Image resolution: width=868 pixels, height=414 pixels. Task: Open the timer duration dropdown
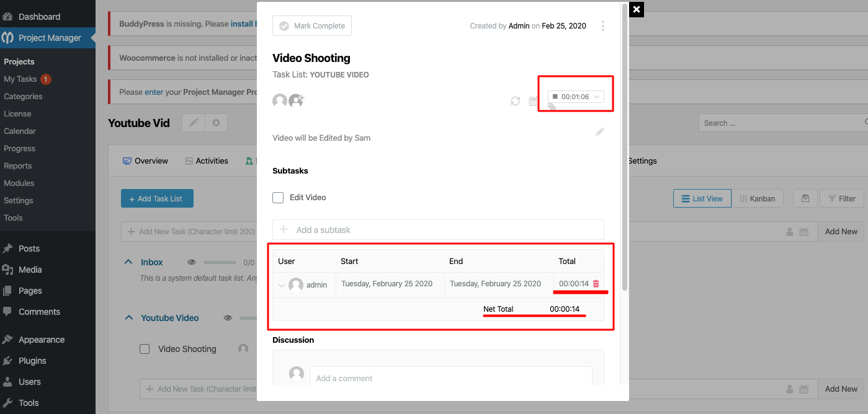pyautogui.click(x=596, y=97)
